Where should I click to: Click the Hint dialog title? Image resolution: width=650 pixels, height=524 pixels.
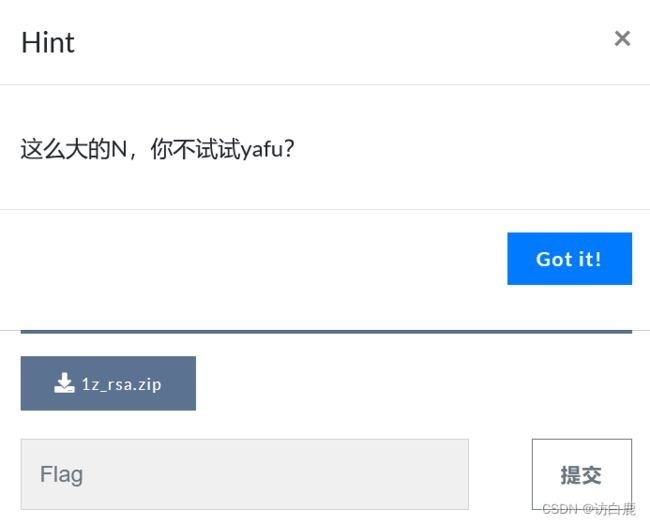(48, 42)
